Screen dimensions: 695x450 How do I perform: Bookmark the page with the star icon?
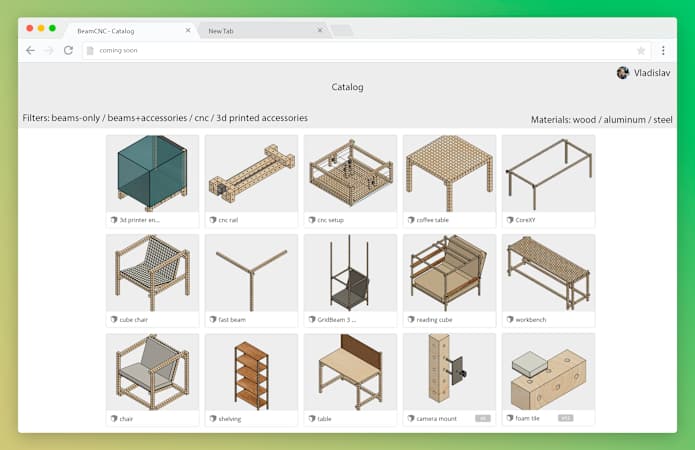(x=641, y=50)
